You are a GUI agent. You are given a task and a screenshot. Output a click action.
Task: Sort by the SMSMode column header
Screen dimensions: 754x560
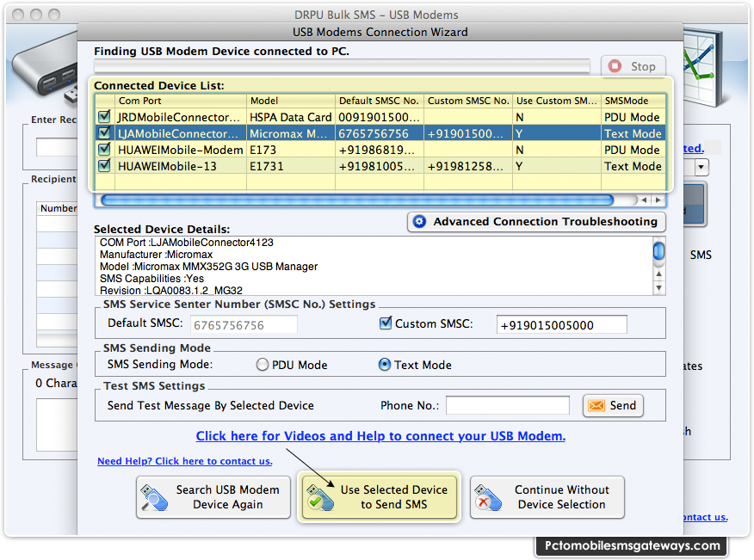click(x=633, y=101)
